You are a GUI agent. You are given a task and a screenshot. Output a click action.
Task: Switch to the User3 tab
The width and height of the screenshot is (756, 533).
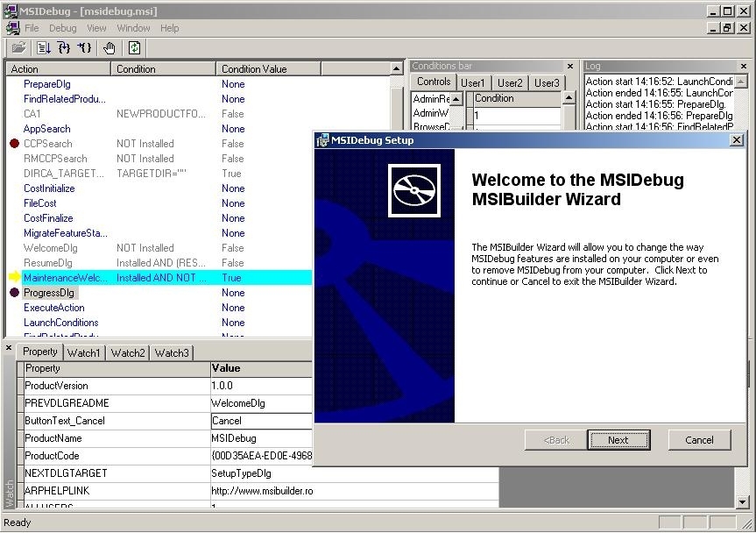pos(547,83)
